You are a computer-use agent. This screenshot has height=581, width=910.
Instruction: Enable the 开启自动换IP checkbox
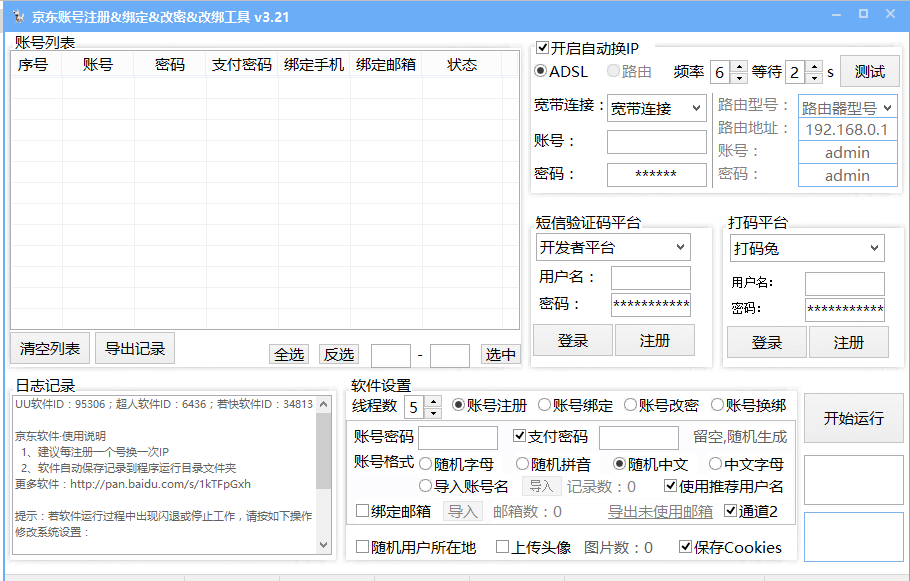point(541,46)
